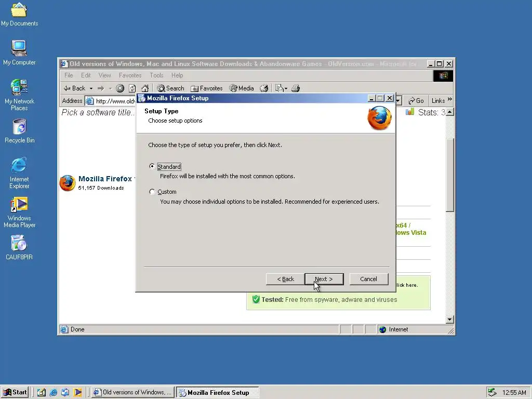Open My Computer desktop icon
This screenshot has width=532, height=399.
(x=19, y=53)
